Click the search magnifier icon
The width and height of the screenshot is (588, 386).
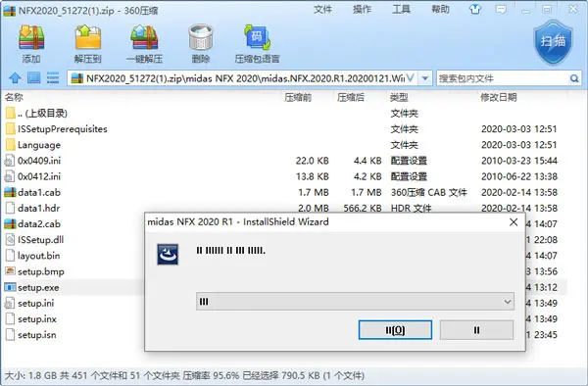(574, 78)
